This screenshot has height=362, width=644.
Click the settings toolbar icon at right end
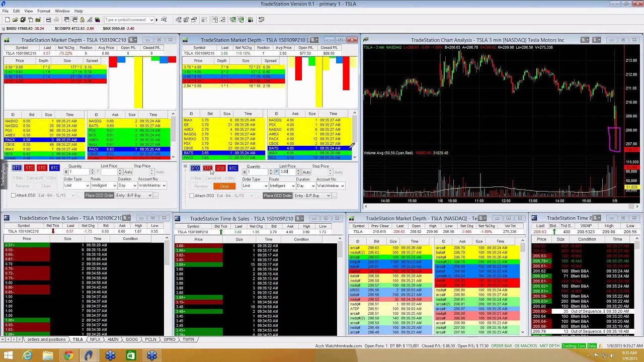[262, 20]
